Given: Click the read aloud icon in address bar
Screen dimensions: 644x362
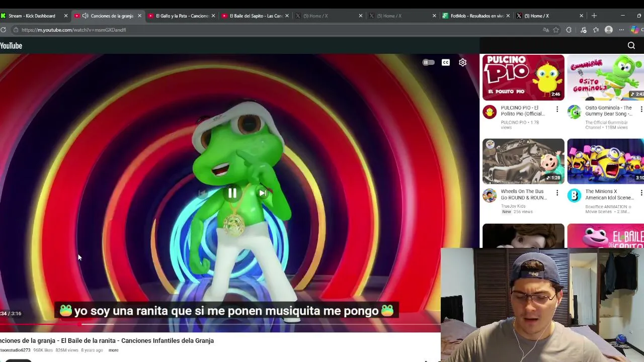Looking at the screenshot, I should (x=546, y=30).
